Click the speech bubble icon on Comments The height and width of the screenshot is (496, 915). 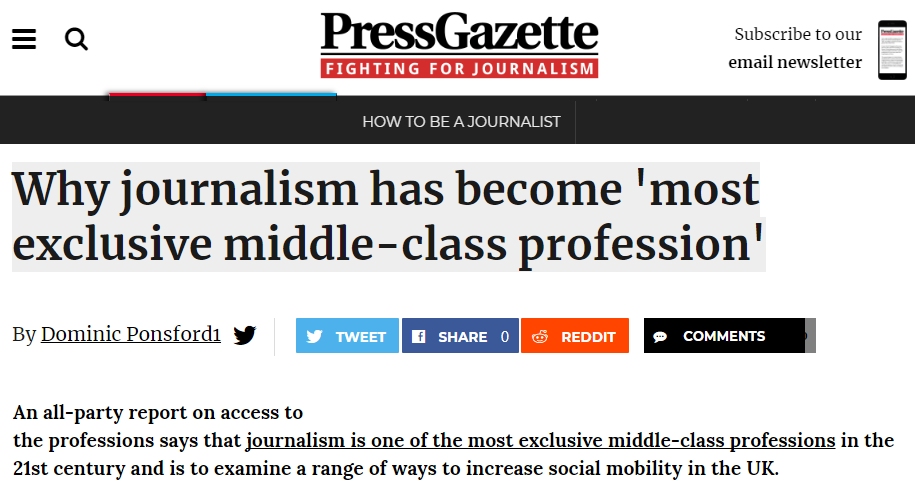(660, 337)
